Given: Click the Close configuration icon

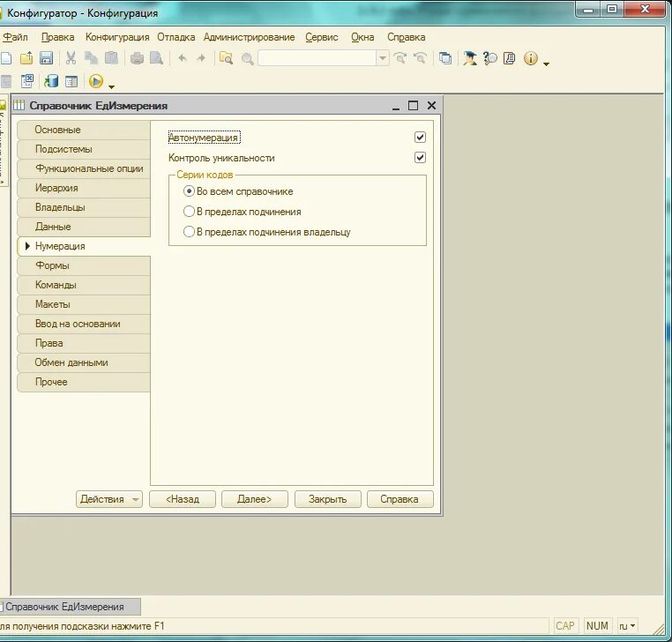Looking at the screenshot, I should 27,81.
